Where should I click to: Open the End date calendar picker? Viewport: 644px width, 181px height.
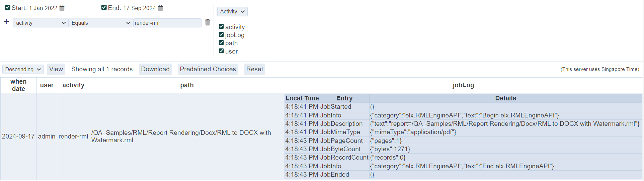[x=160, y=8]
